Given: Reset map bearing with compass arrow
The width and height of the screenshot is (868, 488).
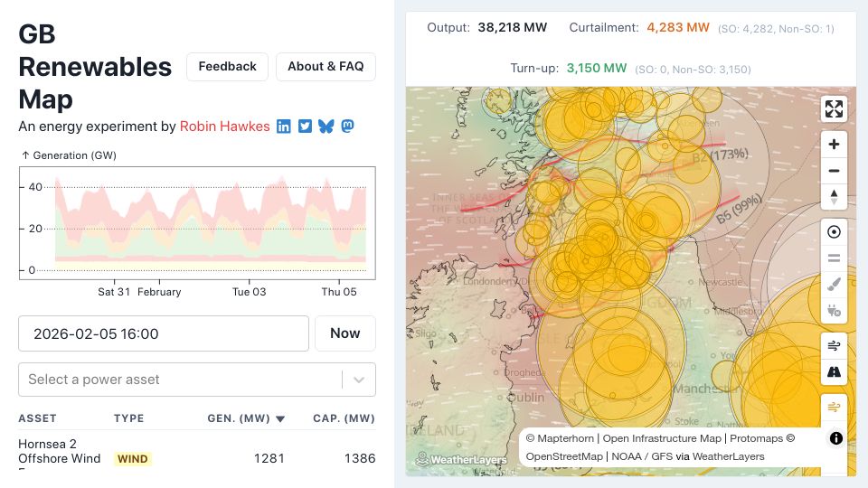Looking at the screenshot, I should 834,197.
